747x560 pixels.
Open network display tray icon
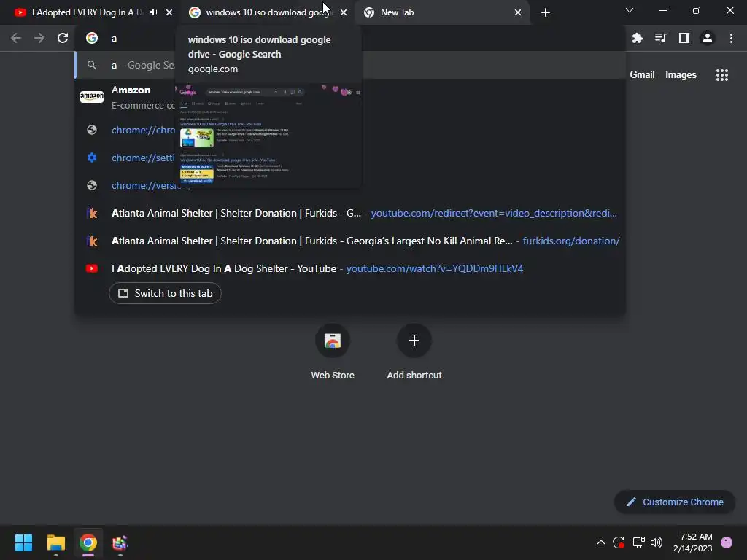tap(638, 542)
